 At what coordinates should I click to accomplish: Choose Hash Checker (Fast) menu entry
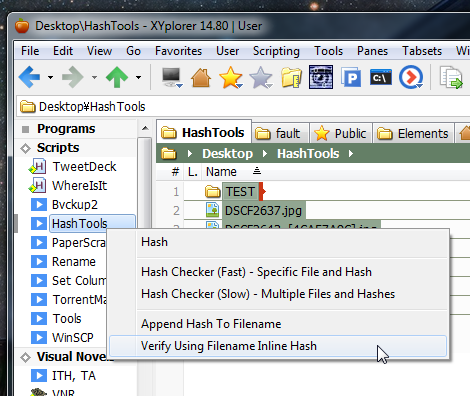coord(256,272)
